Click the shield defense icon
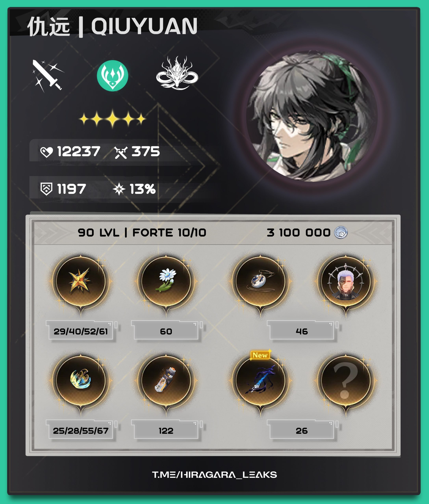This screenshot has height=504, width=429. click(46, 189)
